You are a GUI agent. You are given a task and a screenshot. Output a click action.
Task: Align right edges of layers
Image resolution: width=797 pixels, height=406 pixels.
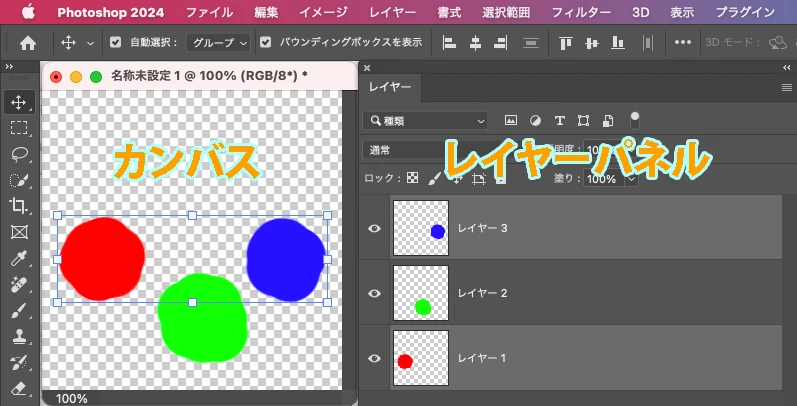[501, 43]
